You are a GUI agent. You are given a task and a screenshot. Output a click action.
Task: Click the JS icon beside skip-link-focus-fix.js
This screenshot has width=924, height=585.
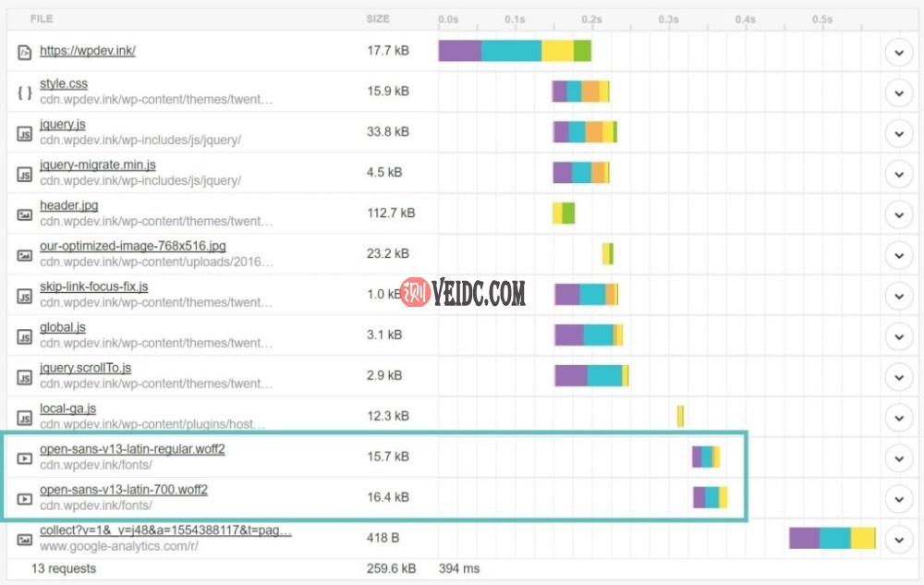24,297
